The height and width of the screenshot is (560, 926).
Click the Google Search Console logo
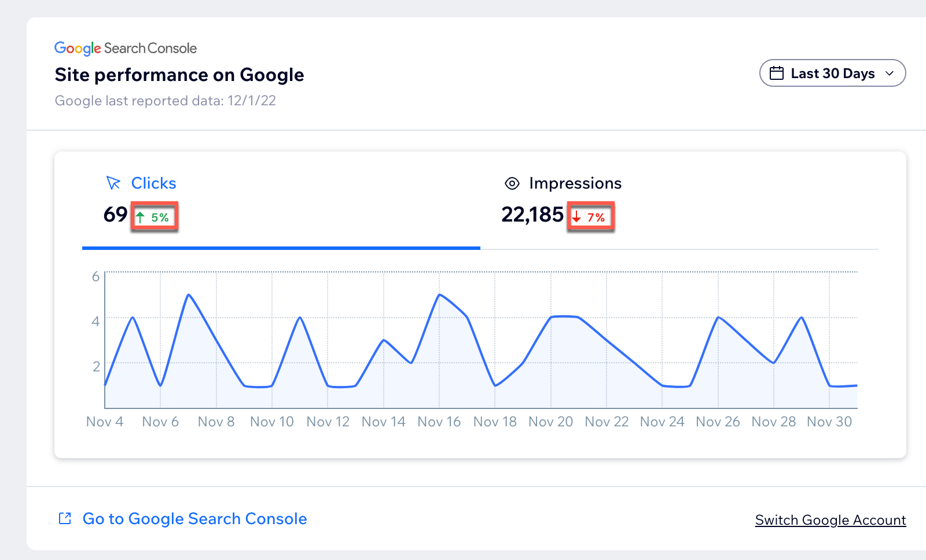tap(126, 48)
